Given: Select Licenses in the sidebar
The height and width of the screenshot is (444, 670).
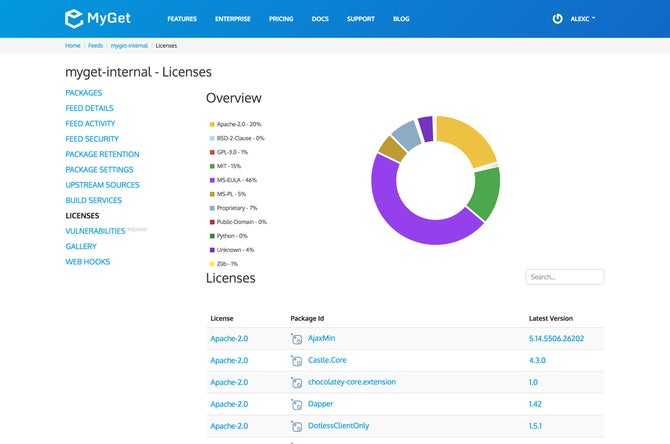Looking at the screenshot, I should click(x=82, y=216).
